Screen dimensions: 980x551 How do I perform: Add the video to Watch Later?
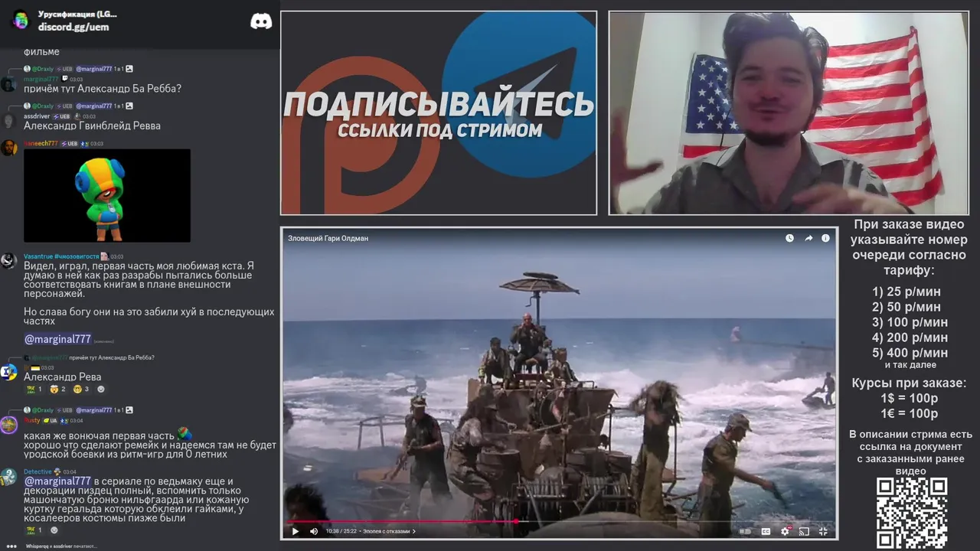(789, 238)
